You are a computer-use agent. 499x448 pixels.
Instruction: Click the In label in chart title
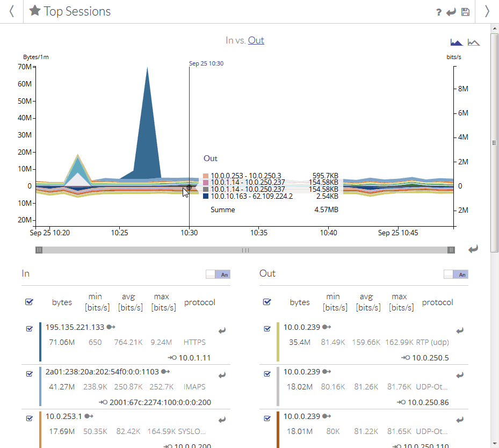tap(229, 40)
